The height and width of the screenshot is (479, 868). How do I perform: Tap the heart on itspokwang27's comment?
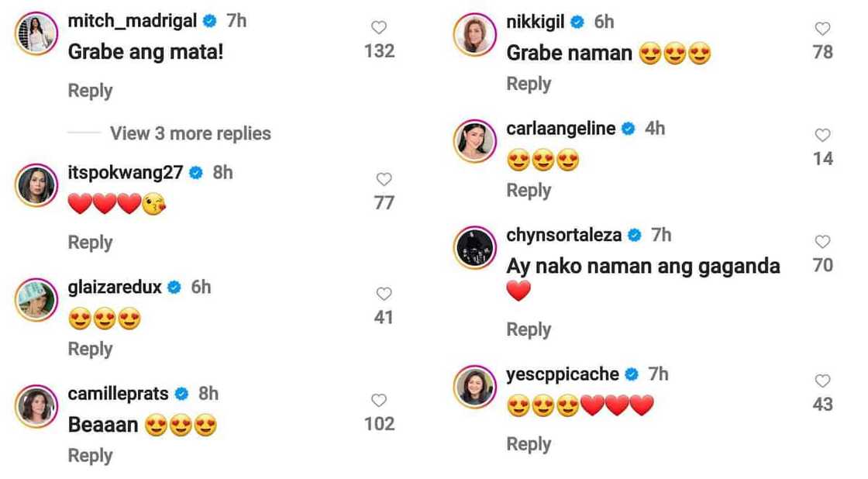coord(384,180)
